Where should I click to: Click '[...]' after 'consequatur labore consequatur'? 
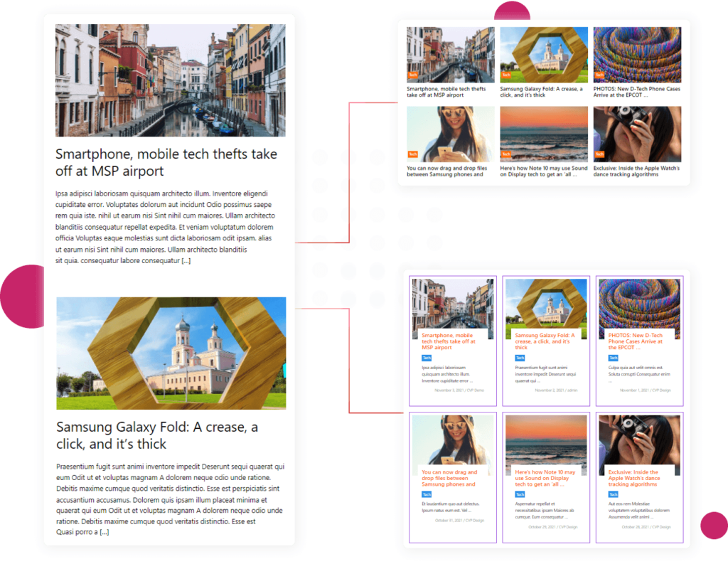coord(186,260)
